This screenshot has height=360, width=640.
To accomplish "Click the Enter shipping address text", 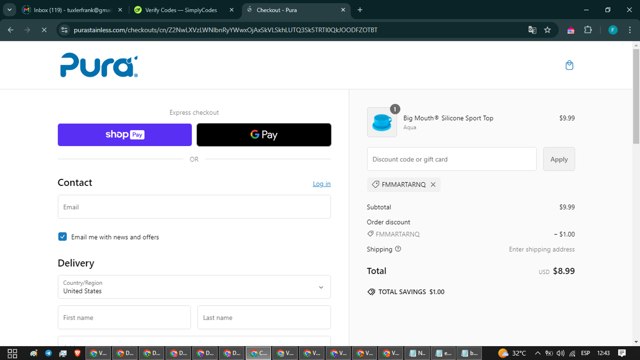I will (x=542, y=249).
